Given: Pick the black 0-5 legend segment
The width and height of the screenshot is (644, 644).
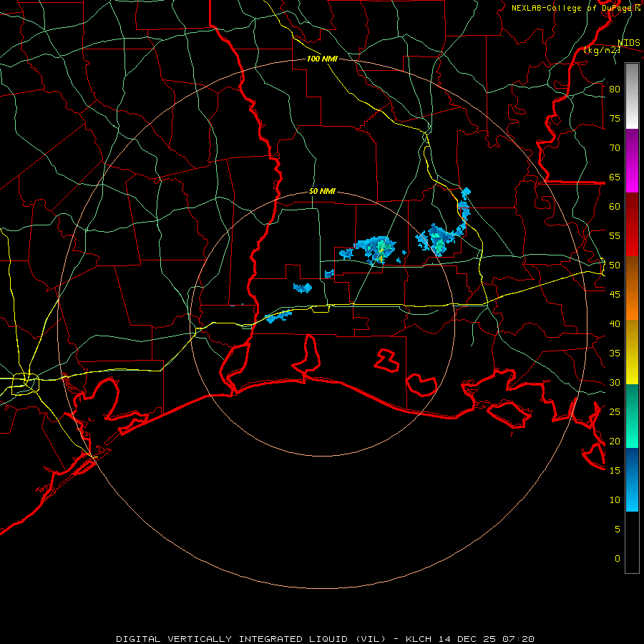Looking at the screenshot, I should click(632, 542).
